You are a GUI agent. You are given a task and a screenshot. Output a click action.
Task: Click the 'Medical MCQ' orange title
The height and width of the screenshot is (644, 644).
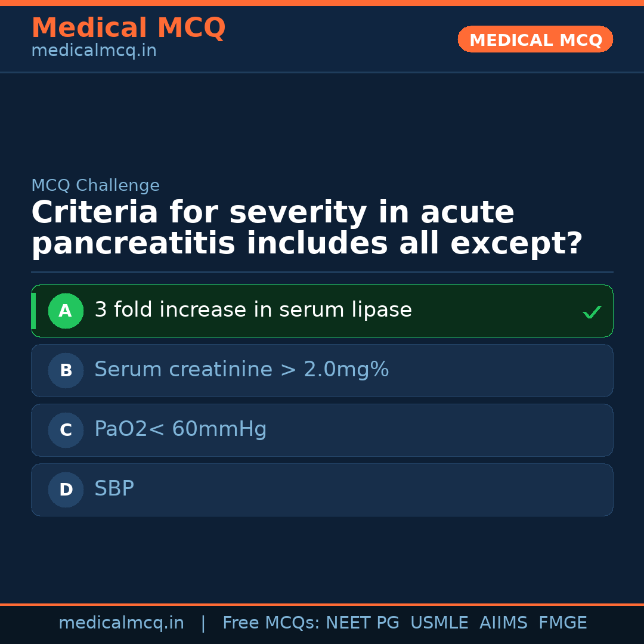click(128, 28)
